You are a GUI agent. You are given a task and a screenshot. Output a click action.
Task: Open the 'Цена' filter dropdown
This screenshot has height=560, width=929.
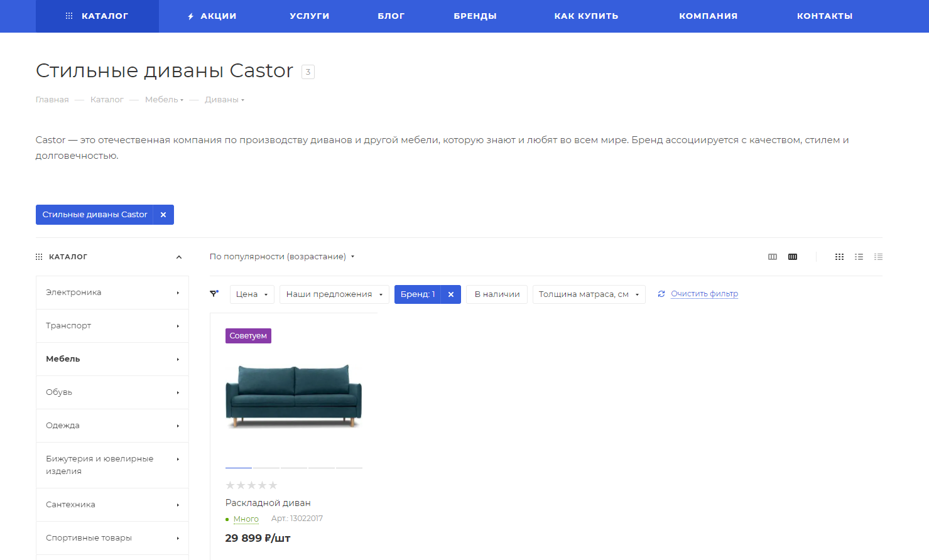(x=252, y=294)
